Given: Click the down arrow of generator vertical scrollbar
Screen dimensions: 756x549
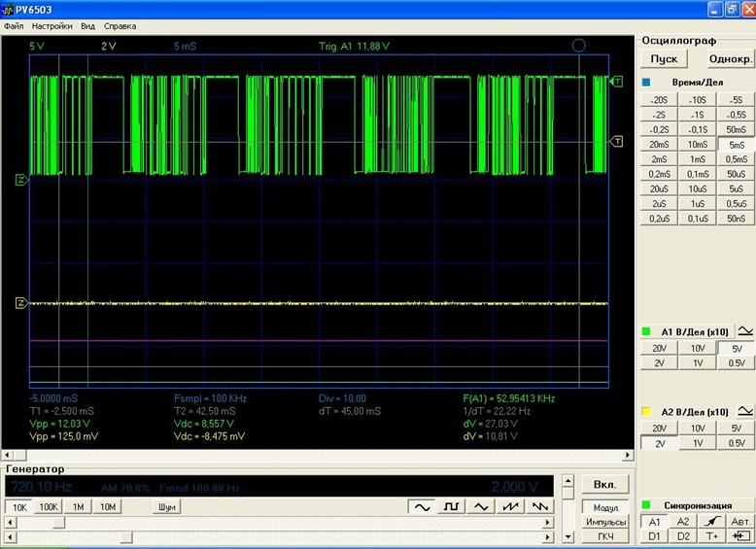Looking at the screenshot, I should [567, 536].
